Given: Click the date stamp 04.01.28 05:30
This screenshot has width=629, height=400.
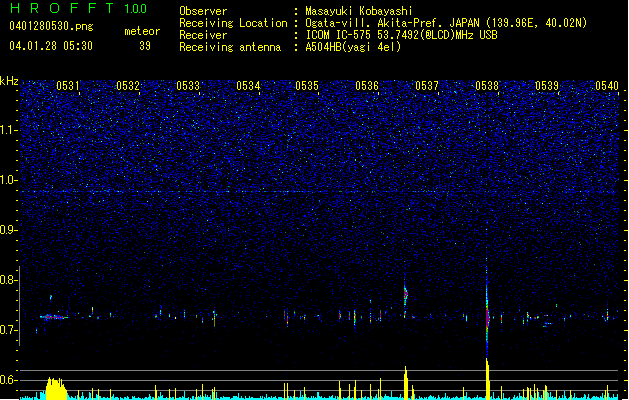Looking at the screenshot, I should 51,46.
